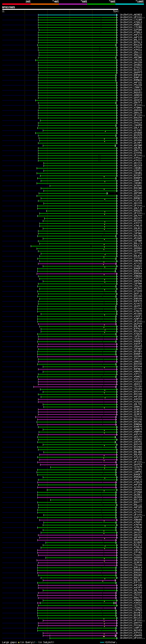Click hit label UniRef100_C9K224
Viewport: 146px width, 644px height.
tap(131, 60)
